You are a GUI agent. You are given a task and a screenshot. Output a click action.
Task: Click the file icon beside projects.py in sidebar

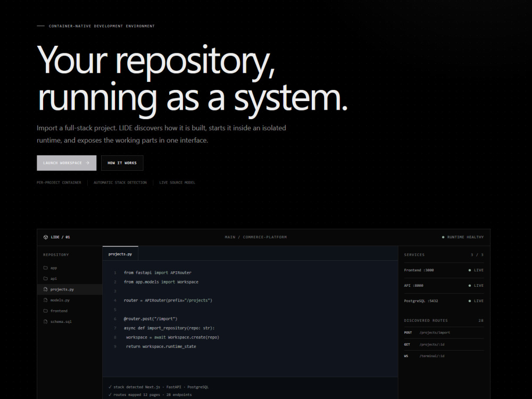pyautogui.click(x=45, y=289)
